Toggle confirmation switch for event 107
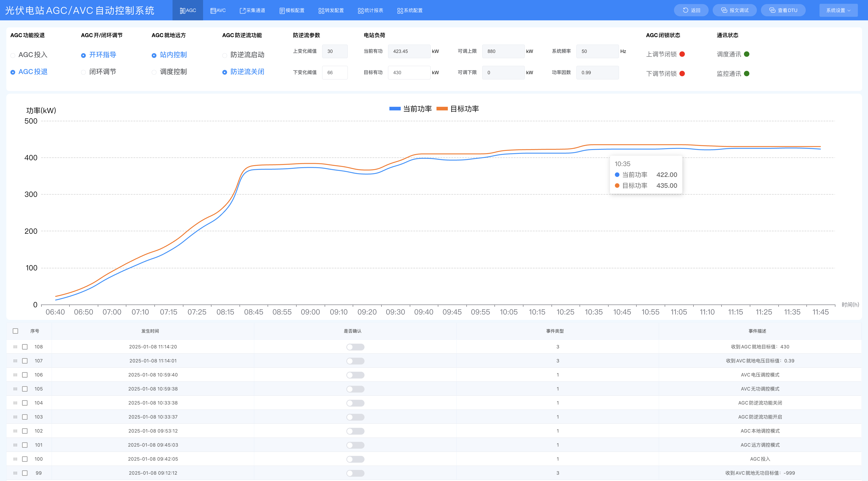This screenshot has height=481, width=868. 355,361
